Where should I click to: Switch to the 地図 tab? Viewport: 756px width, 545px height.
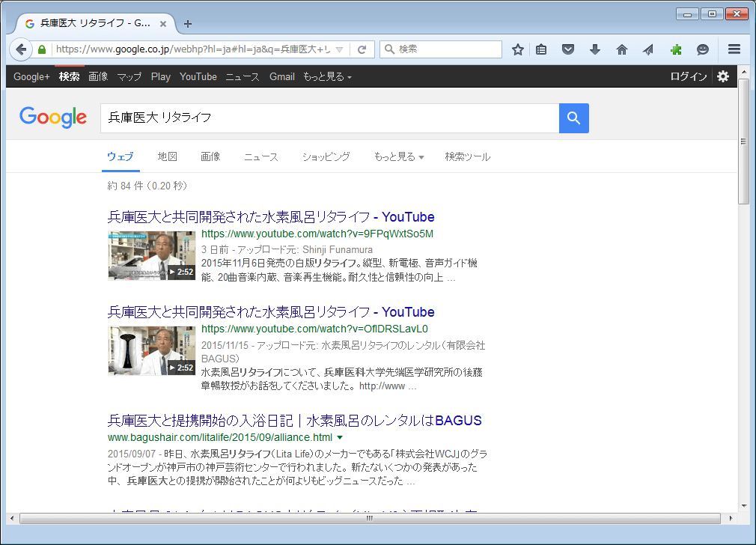168,156
